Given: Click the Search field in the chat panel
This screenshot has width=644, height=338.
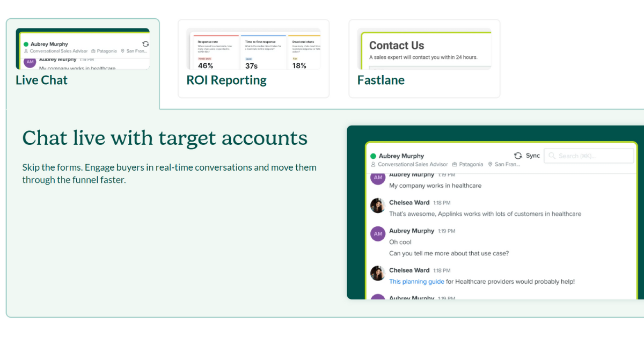Looking at the screenshot, I should [589, 156].
